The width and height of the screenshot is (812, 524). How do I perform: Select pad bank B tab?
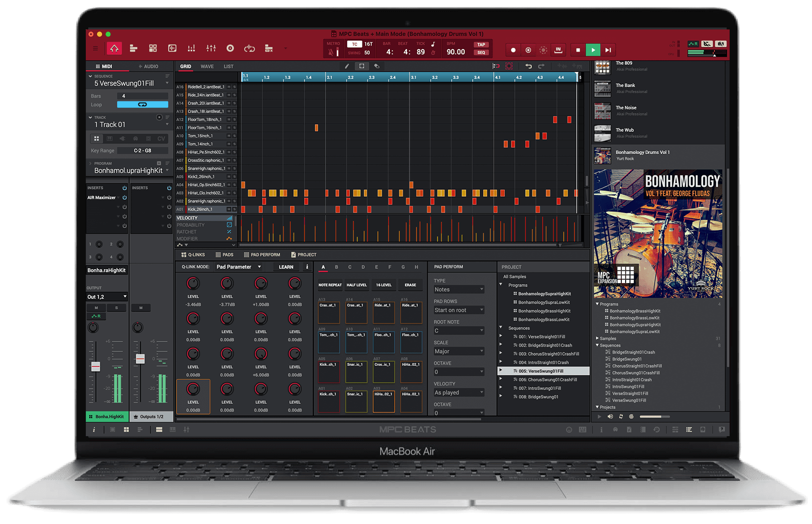click(336, 267)
